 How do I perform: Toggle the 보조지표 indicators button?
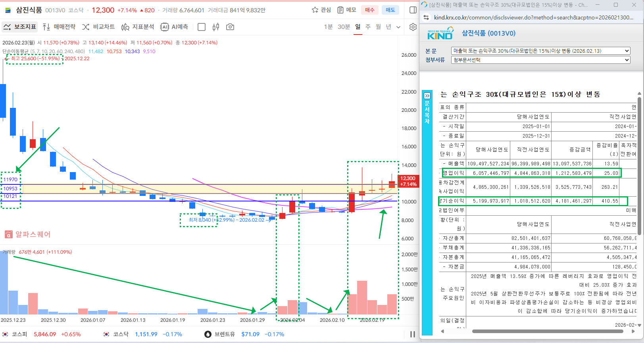click(20, 27)
